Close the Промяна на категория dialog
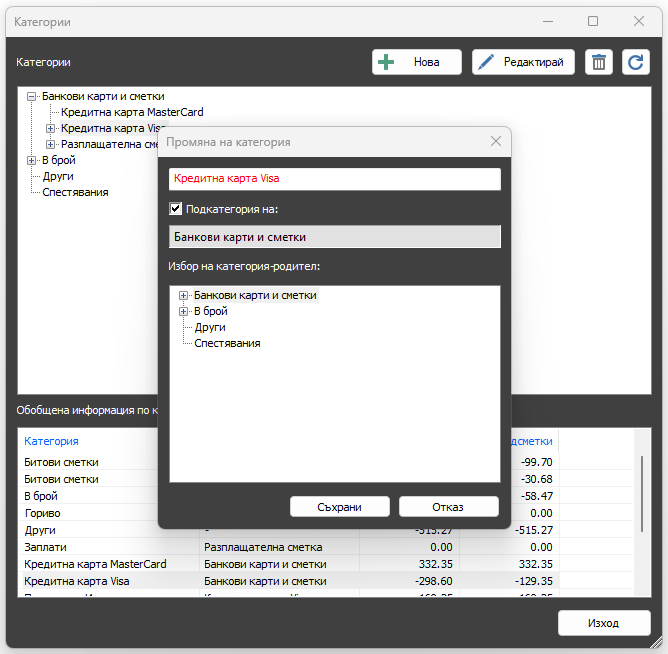668x654 pixels. point(495,141)
